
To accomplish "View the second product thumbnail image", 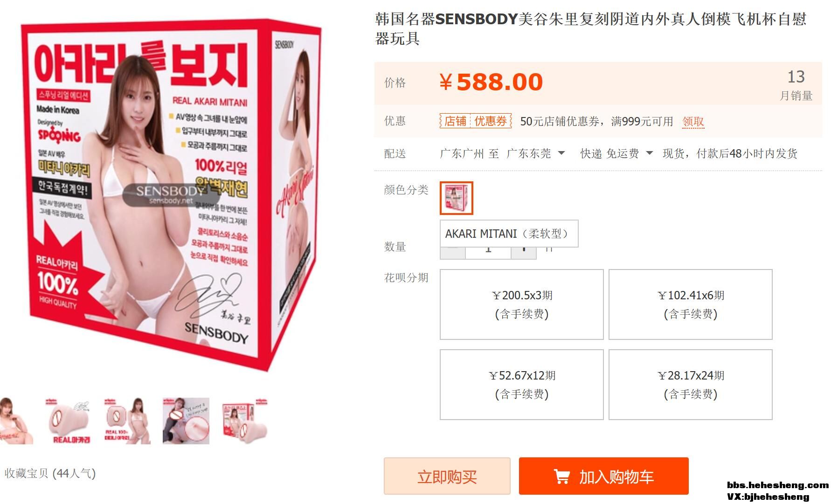I will coord(69,421).
